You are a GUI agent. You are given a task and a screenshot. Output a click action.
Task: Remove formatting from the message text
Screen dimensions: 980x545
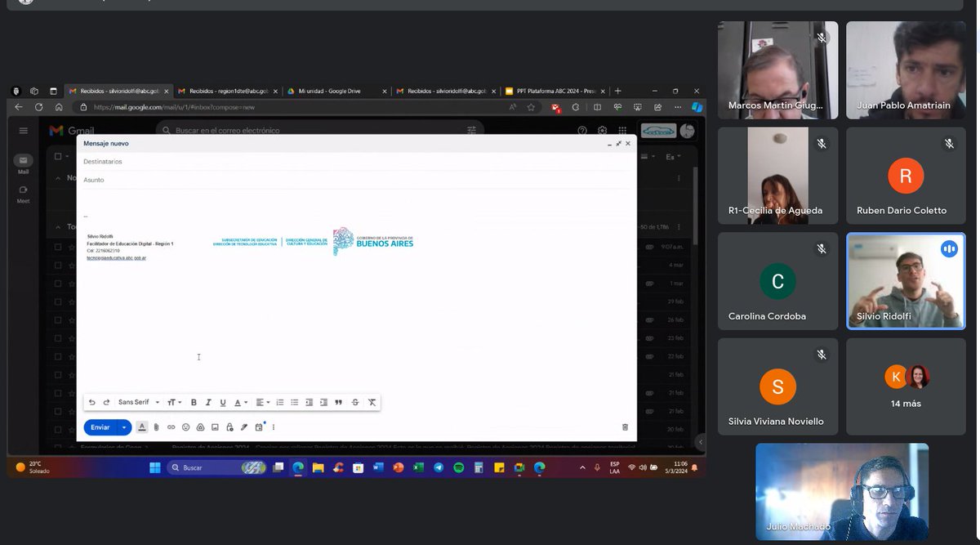[372, 402]
